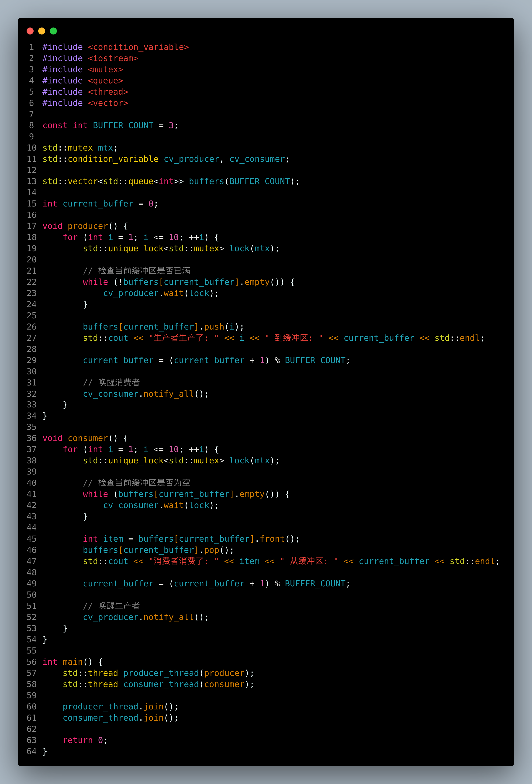The width and height of the screenshot is (532, 784).
Task: Click 'consumer' function name on line 36
Action: 88,438
